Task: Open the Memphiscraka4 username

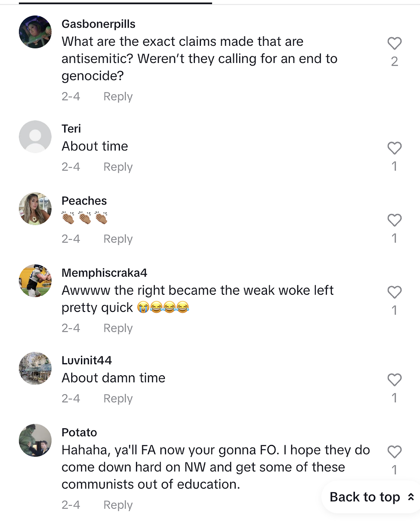Action: click(x=104, y=273)
